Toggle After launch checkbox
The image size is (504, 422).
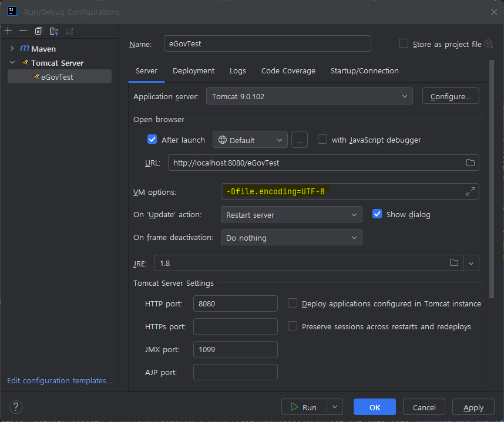coord(152,139)
